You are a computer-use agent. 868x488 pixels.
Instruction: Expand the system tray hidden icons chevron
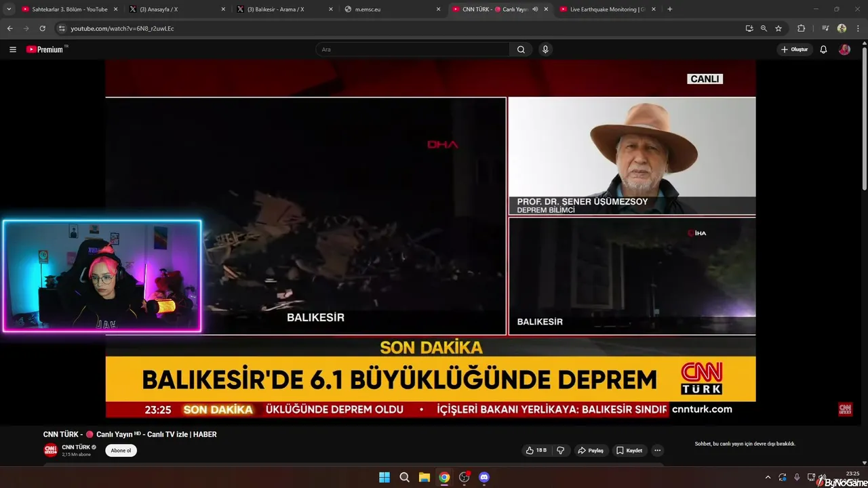pyautogui.click(x=768, y=477)
